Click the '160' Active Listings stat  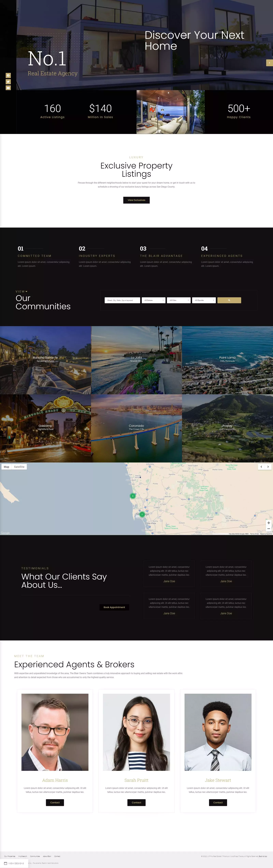point(52,109)
